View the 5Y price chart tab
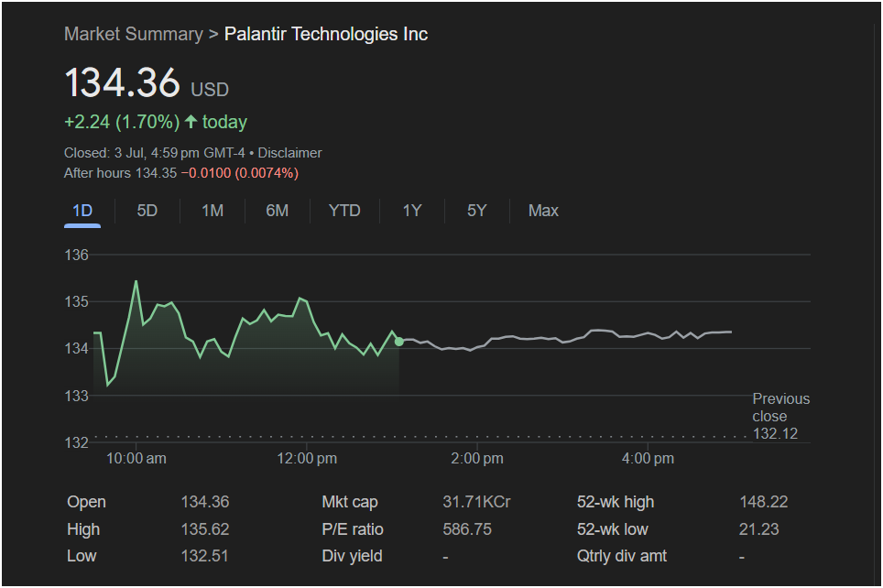 point(476,211)
